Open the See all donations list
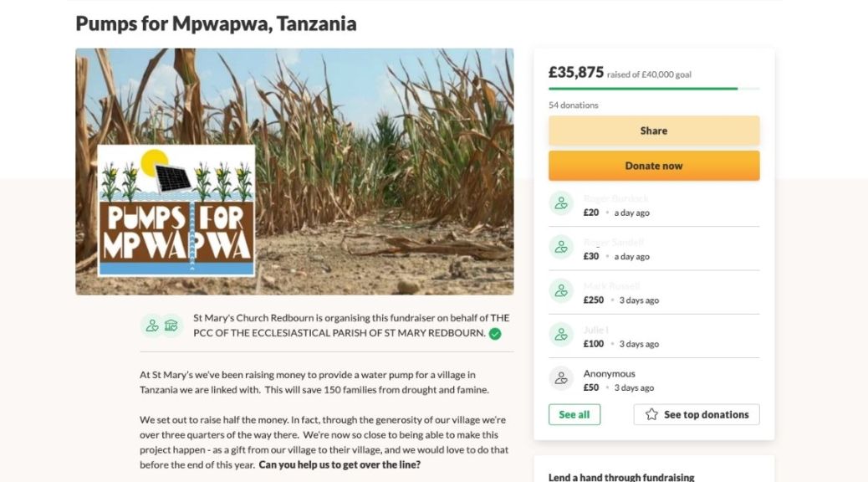Image resolution: width=868 pixels, height=482 pixels. [574, 414]
